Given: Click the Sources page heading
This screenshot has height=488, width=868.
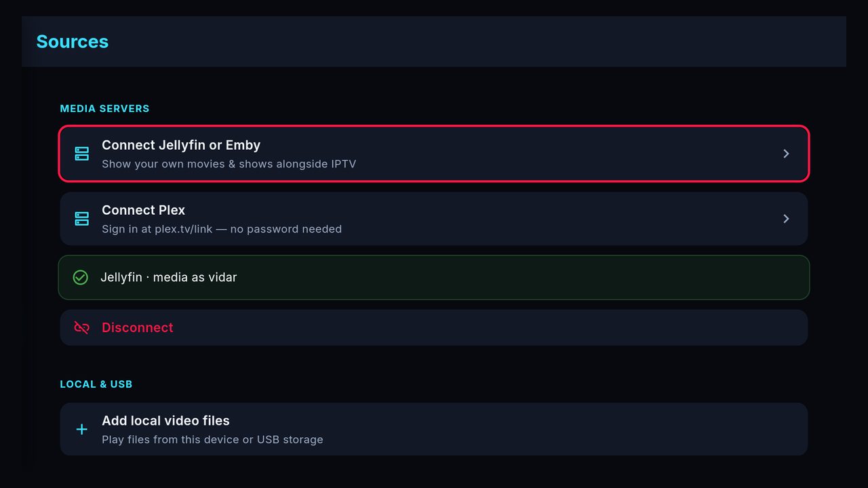Looking at the screenshot, I should click(x=73, y=41).
